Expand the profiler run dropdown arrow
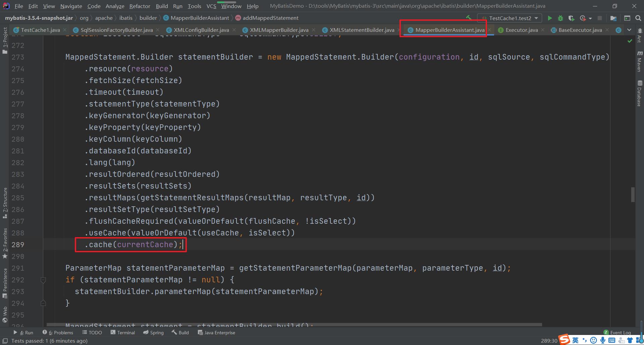 point(590,18)
